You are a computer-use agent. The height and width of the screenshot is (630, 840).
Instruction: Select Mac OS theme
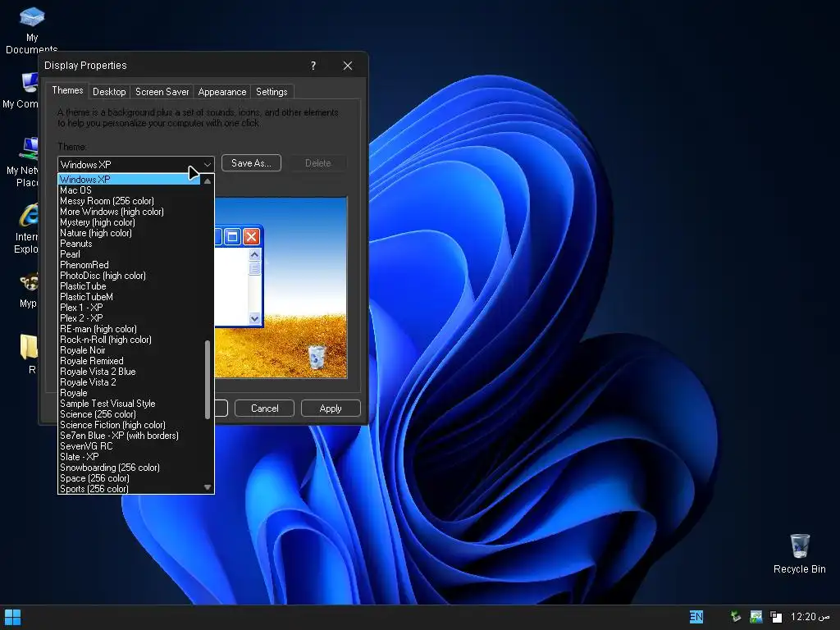coord(129,190)
